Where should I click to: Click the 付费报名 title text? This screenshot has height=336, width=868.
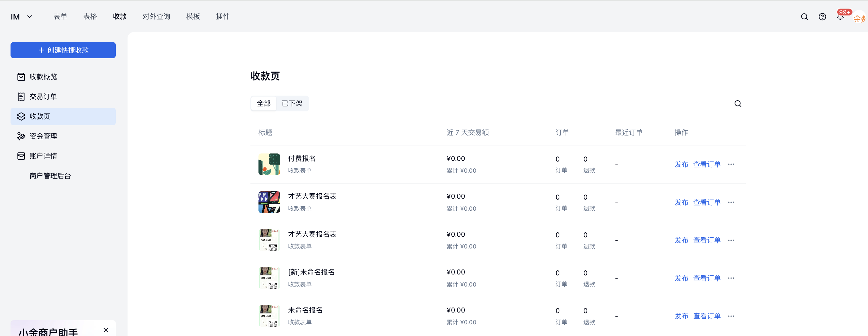(302, 159)
